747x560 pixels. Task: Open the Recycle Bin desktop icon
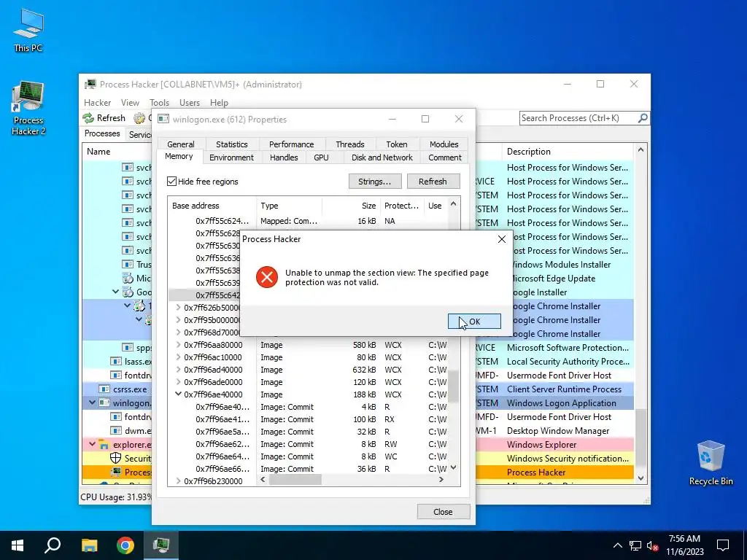[x=711, y=463]
